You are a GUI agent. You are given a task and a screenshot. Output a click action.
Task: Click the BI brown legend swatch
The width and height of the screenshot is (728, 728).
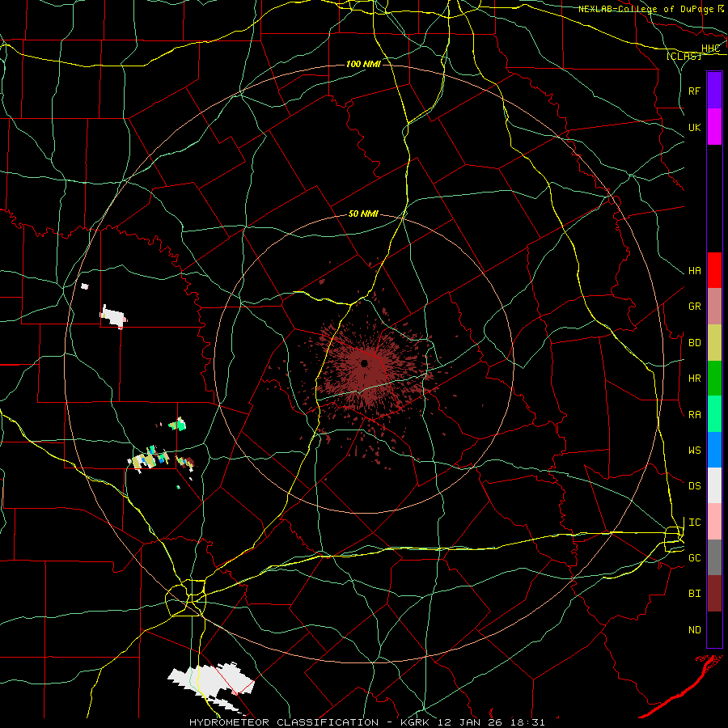coord(714,594)
